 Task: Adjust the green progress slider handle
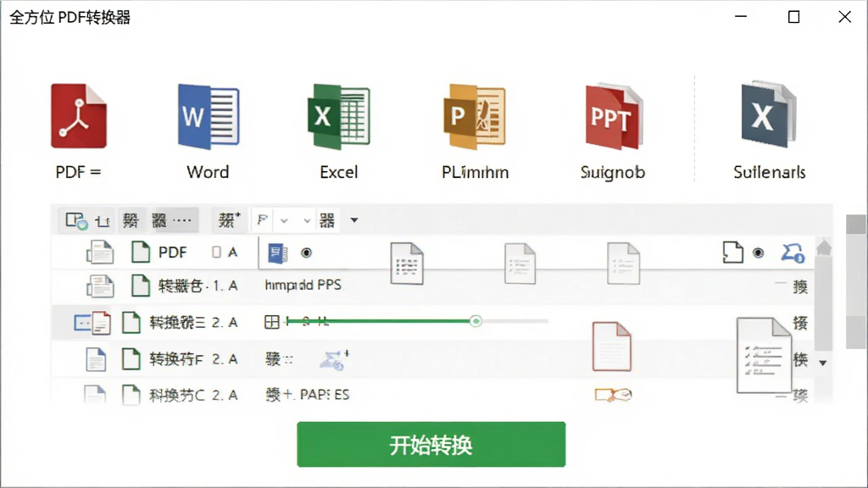[476, 321]
